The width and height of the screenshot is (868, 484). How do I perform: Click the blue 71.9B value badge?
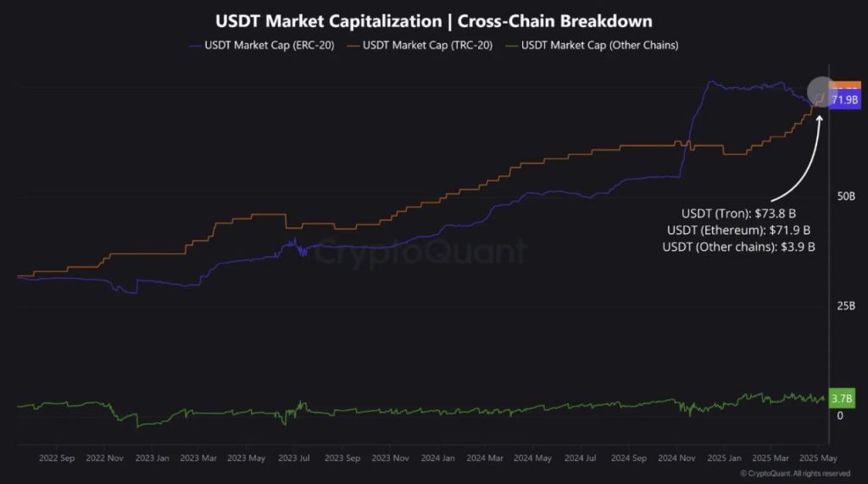tap(844, 100)
